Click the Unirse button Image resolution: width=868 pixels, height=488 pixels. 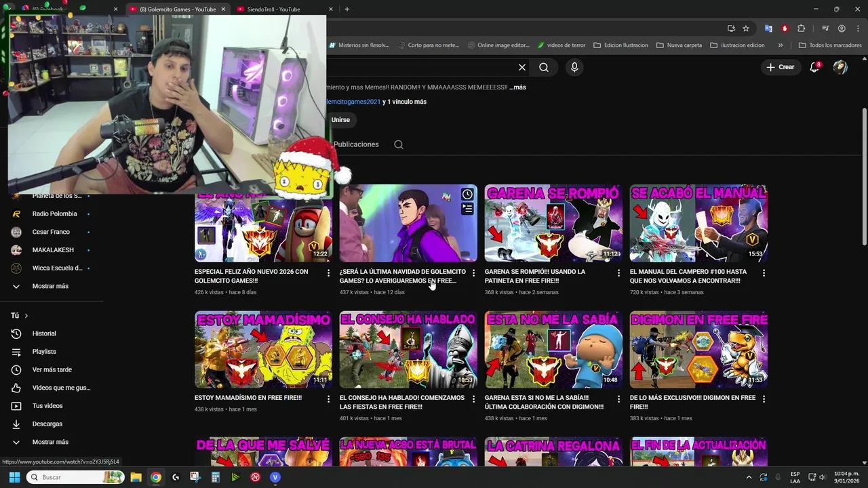pos(340,120)
